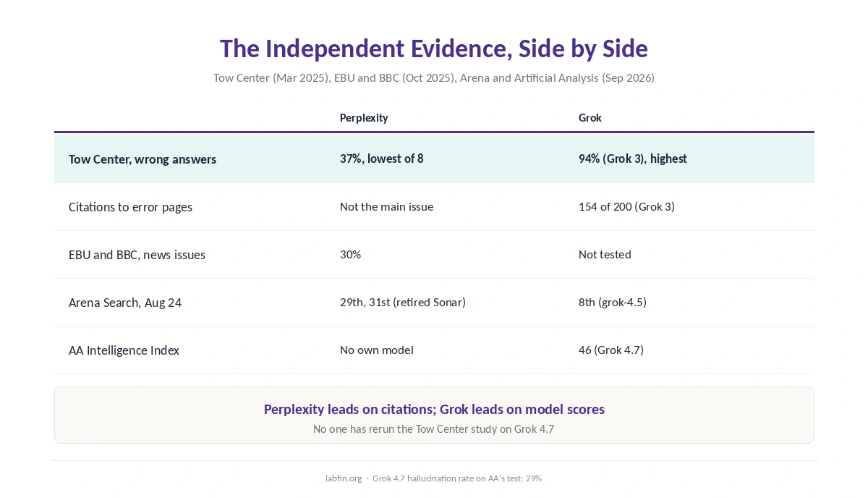Screen dimensions: 868x498
Task: Select the 'Arena Search, Aug 24' row label
Action: (x=125, y=302)
